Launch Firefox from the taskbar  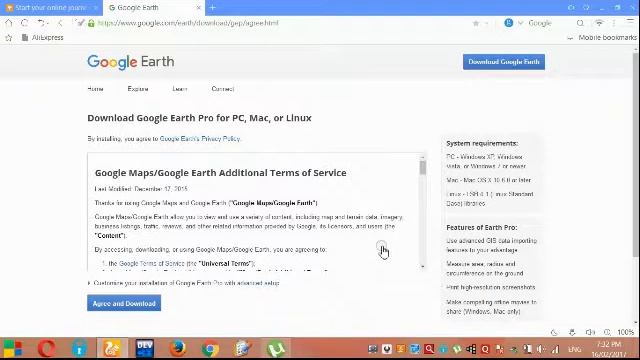(177, 349)
